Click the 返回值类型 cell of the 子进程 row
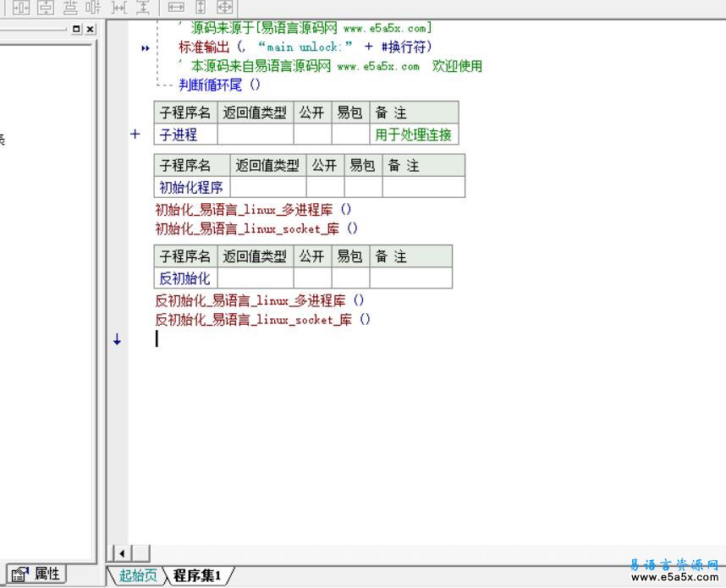This screenshot has height=588, width=726. point(256,135)
